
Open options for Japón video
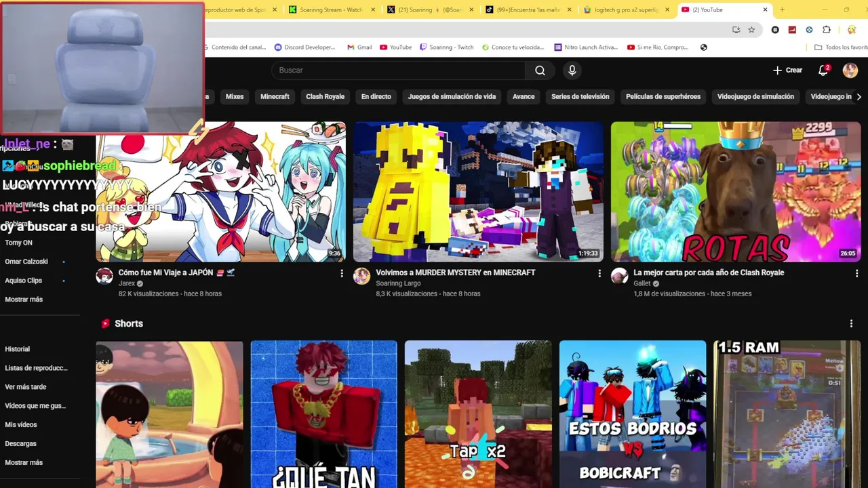tap(342, 273)
